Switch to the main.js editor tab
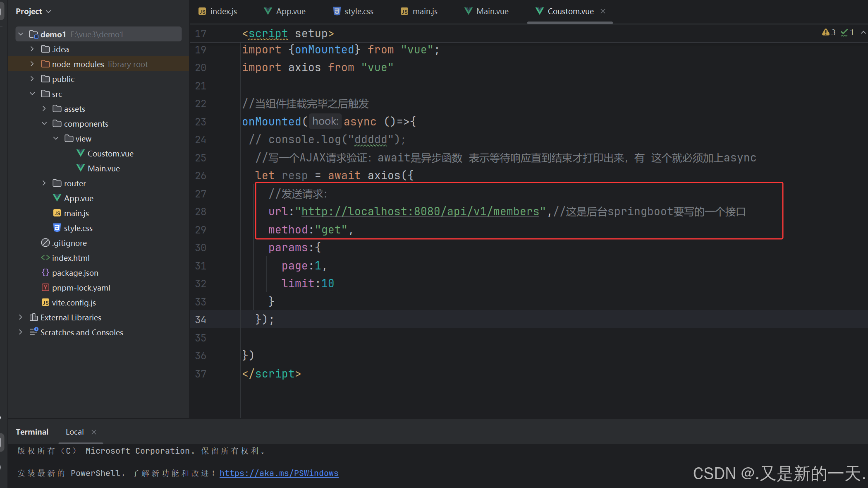868x488 pixels. [419, 11]
